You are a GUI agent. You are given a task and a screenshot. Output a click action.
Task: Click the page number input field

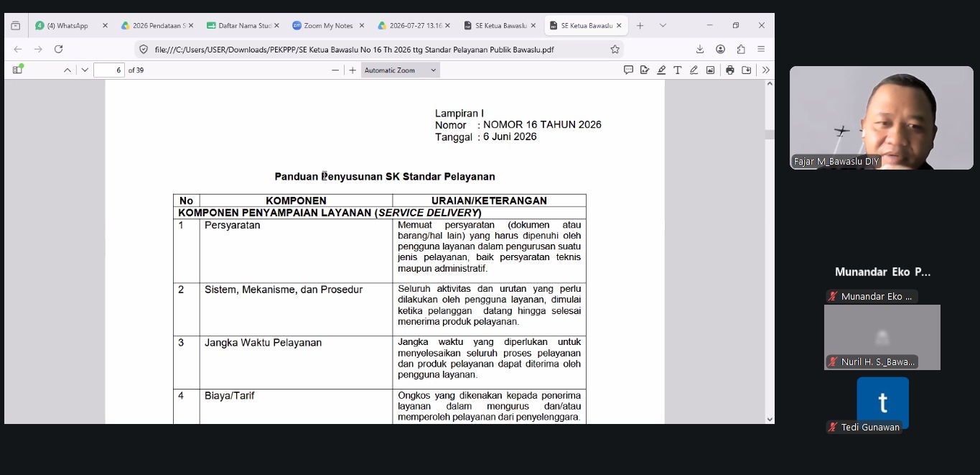[109, 70]
